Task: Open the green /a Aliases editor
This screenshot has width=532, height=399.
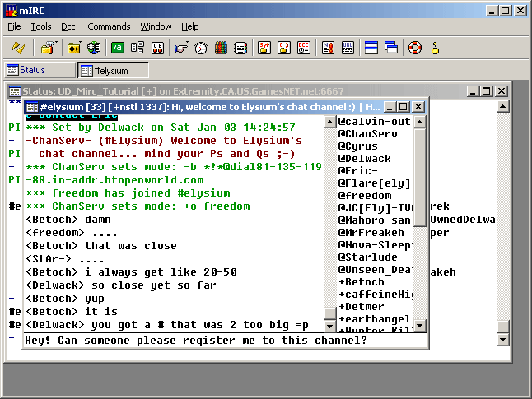Action: pyautogui.click(x=118, y=48)
